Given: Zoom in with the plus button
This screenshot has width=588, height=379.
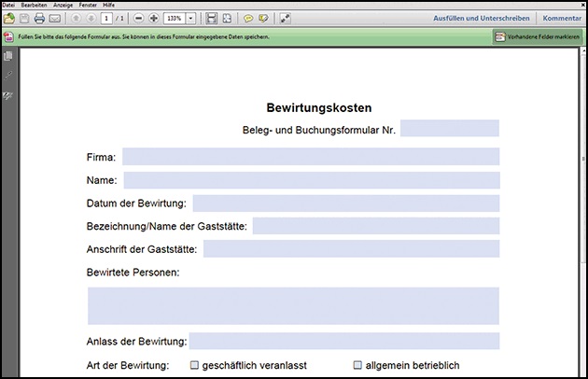Looking at the screenshot, I should click(154, 18).
